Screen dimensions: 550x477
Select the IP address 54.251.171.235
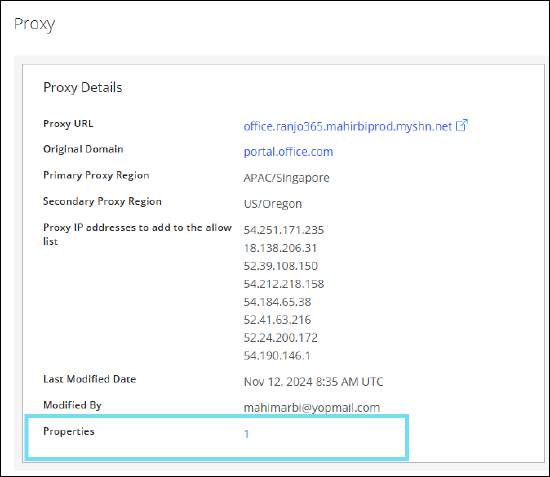(x=284, y=230)
